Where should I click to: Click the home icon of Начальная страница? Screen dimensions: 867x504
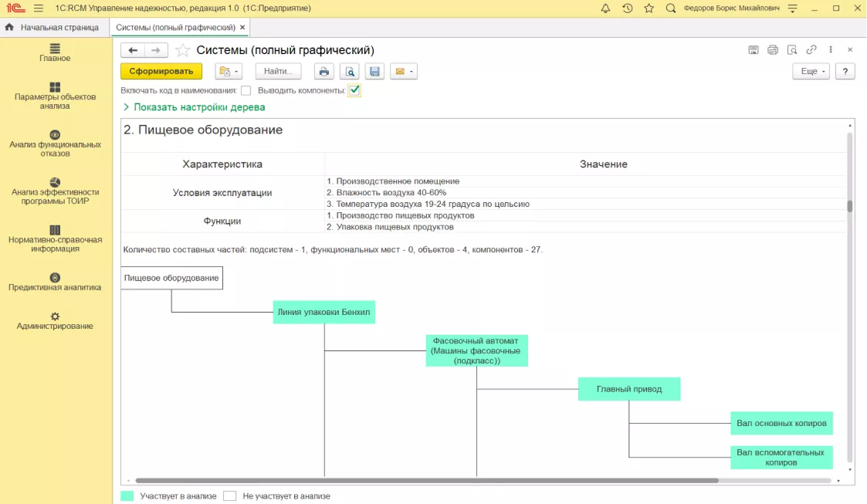pyautogui.click(x=9, y=27)
